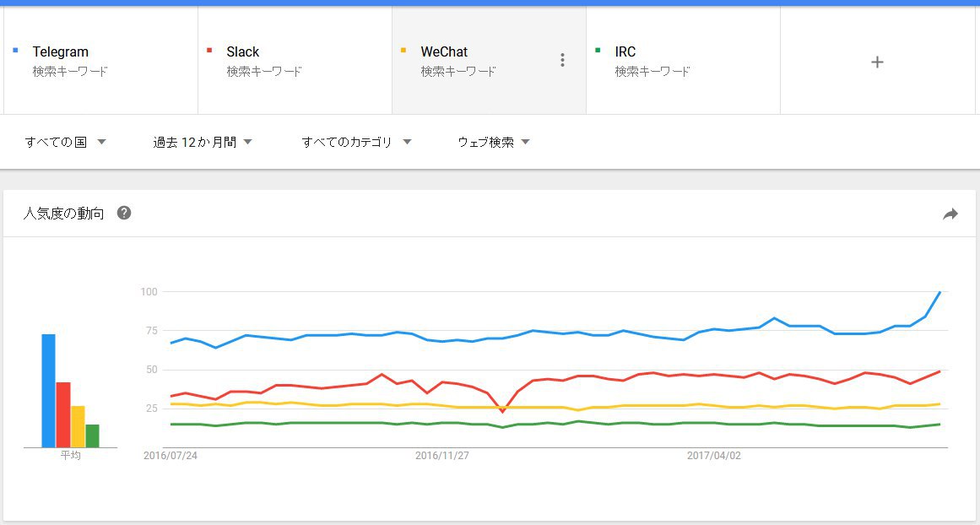Add a new comparison term
980x525 pixels.
(877, 62)
